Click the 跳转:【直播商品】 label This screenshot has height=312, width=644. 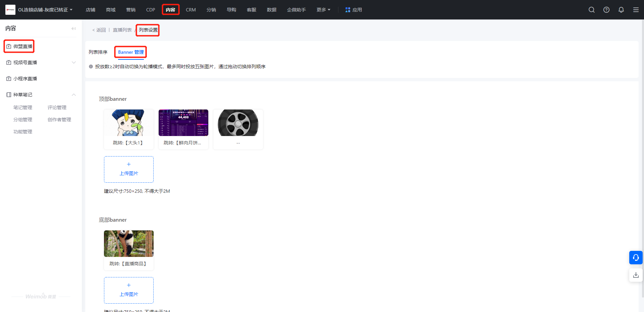pyautogui.click(x=129, y=264)
